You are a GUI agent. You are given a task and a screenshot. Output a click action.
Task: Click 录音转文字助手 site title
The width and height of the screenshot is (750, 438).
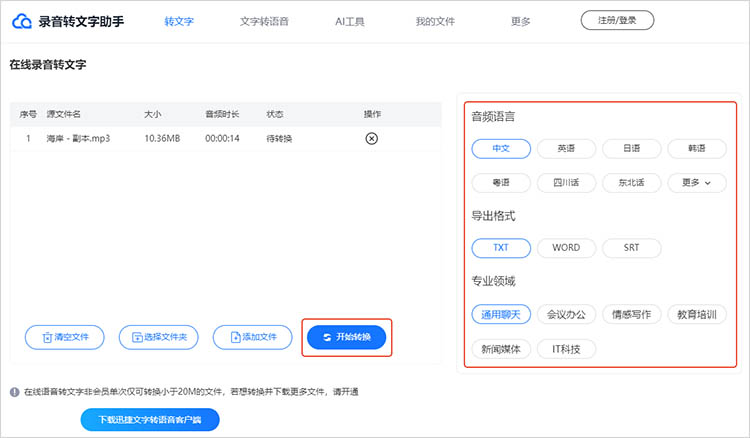[81, 22]
